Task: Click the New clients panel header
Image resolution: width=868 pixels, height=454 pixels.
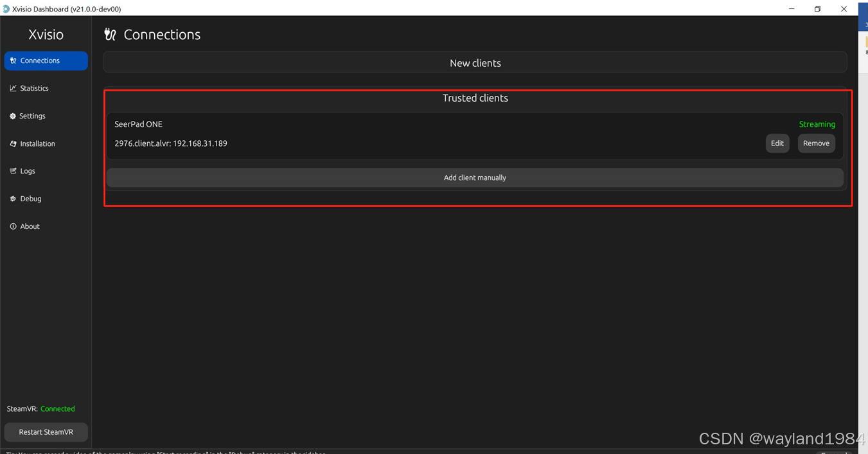Action: click(x=475, y=63)
